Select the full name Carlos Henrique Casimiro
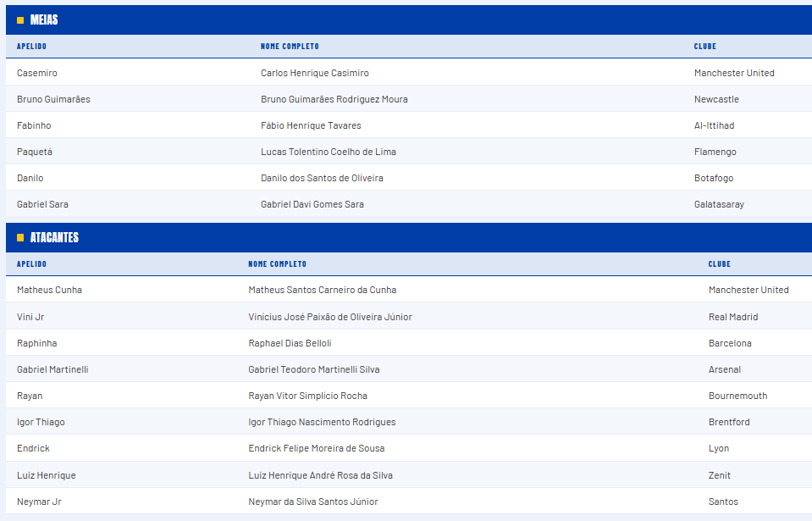This screenshot has height=521, width=812. click(315, 73)
